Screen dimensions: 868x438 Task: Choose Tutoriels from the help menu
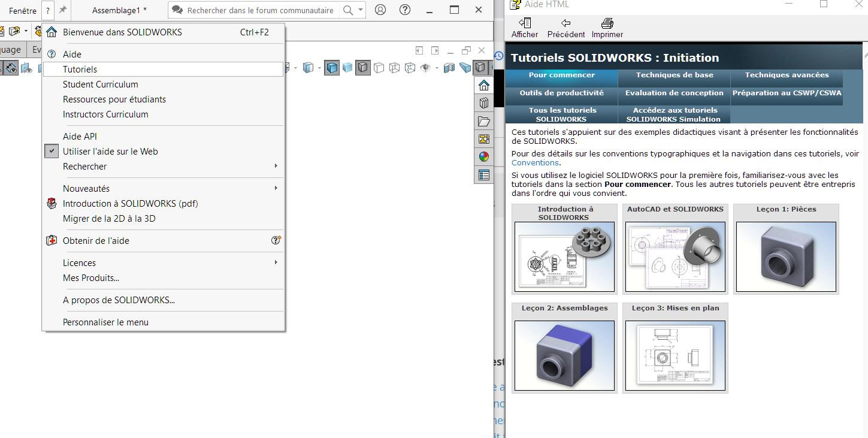pyautogui.click(x=164, y=70)
